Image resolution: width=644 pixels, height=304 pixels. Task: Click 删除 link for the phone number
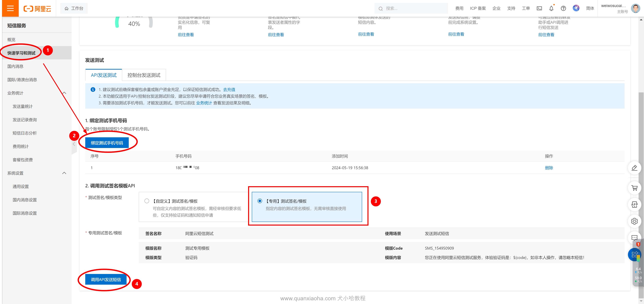pyautogui.click(x=549, y=168)
